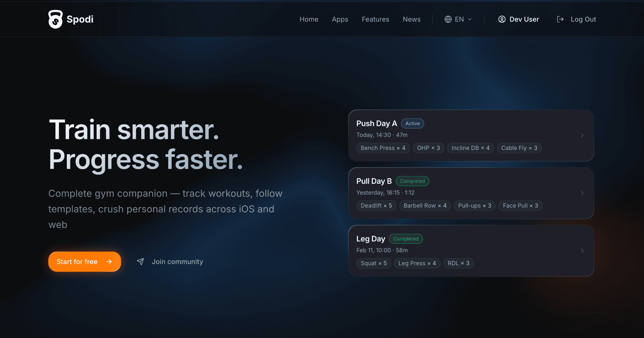
Task: Open the EN language dropdown
Action: pos(459,19)
